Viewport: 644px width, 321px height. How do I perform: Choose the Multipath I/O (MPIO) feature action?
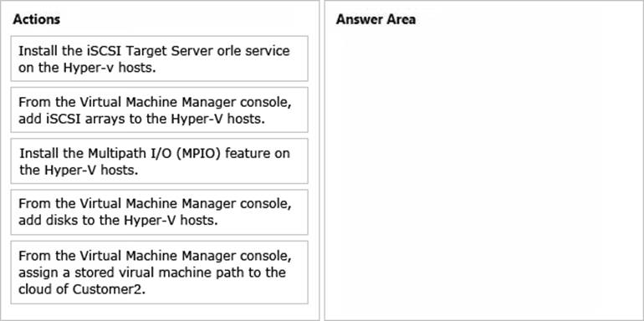[x=160, y=160]
